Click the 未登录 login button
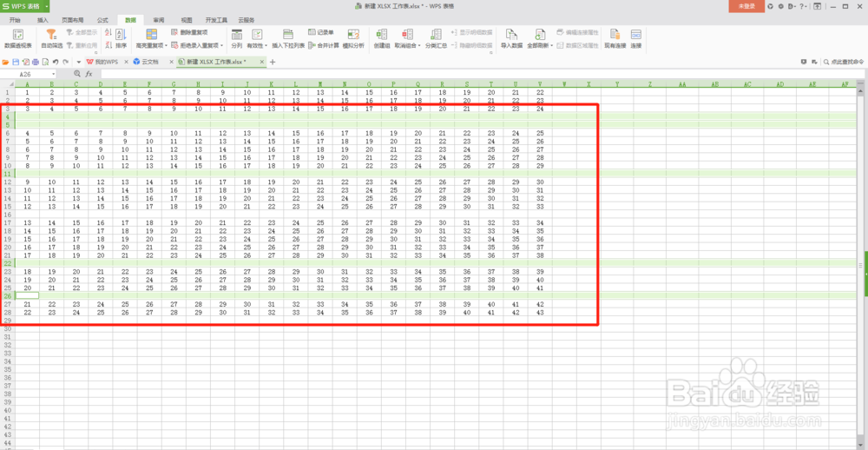This screenshot has height=450, width=868. point(746,6)
